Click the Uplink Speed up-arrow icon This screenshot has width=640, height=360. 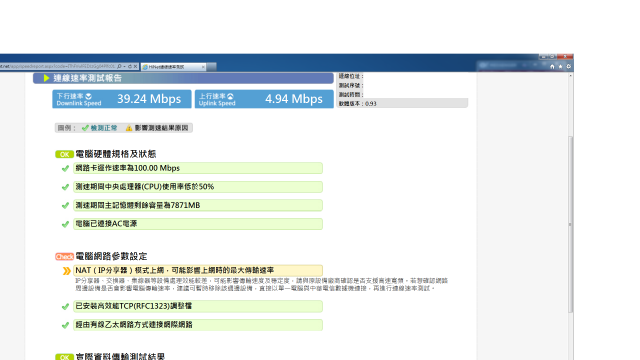230,96
